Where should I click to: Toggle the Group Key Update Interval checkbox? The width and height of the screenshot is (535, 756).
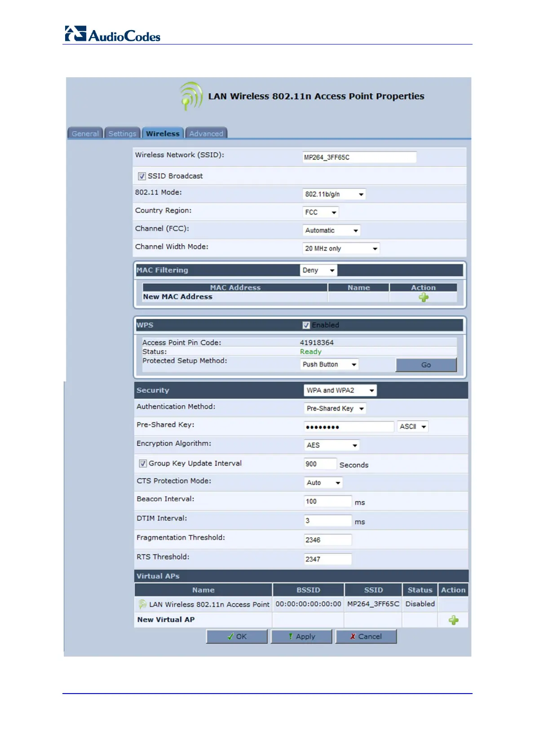tap(143, 464)
